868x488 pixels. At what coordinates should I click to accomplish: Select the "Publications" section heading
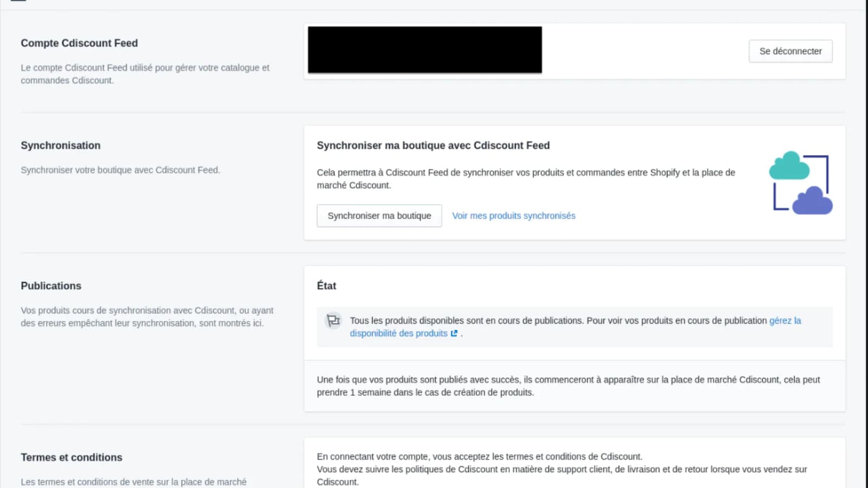(50, 286)
